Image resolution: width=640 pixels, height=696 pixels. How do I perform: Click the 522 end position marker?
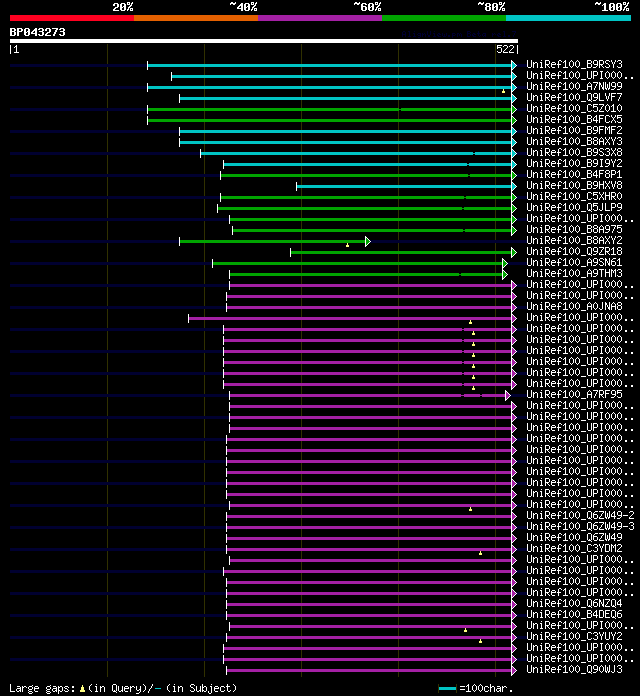click(505, 49)
